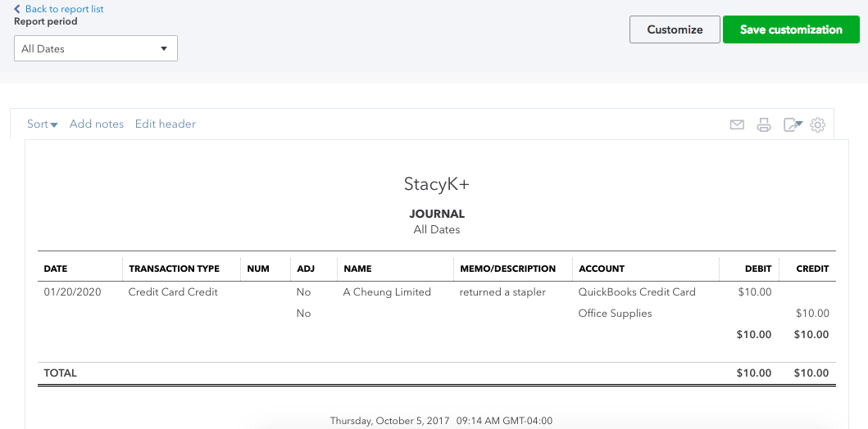The image size is (868, 429).
Task: Open the QuickBooks Credit Card account entry
Action: 637,292
